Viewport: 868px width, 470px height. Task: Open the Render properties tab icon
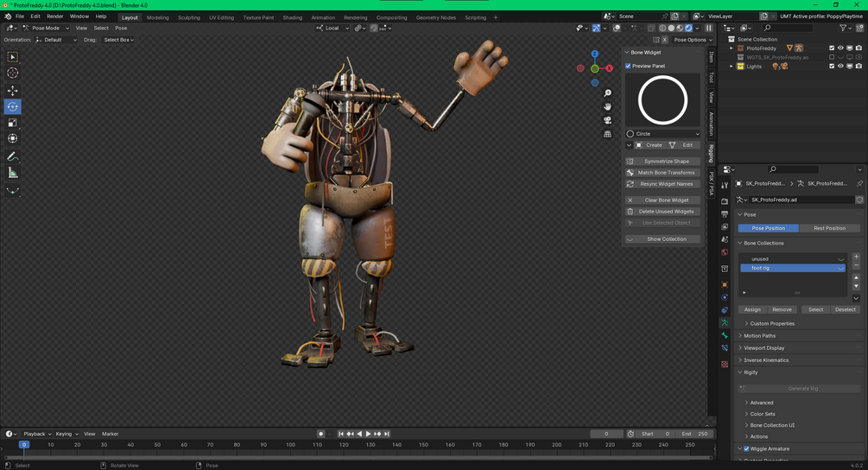(x=725, y=201)
